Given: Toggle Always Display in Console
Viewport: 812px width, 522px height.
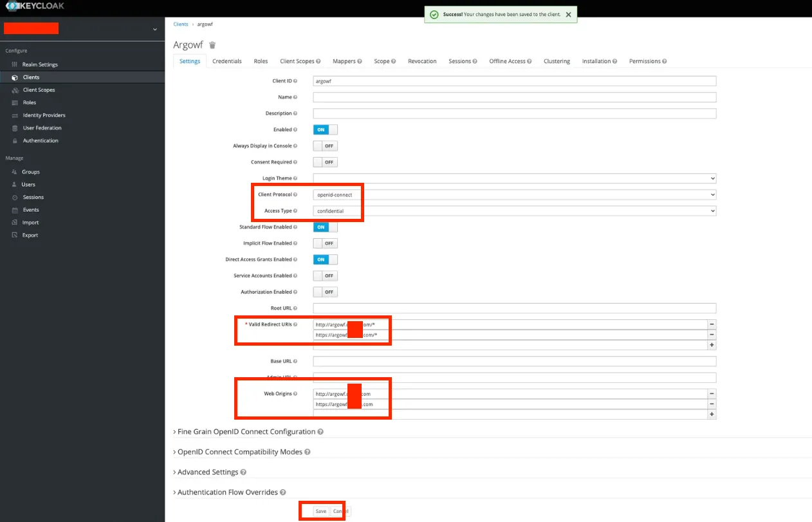Looking at the screenshot, I should tap(325, 146).
